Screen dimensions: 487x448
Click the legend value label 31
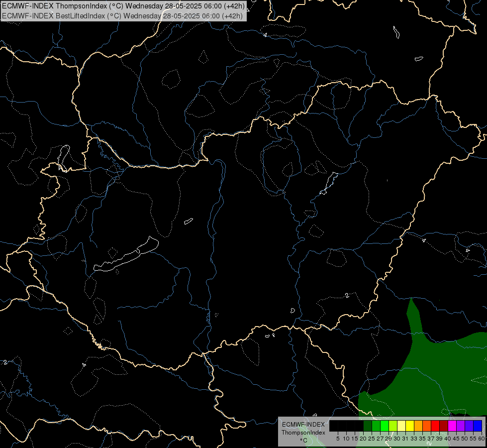point(405,439)
